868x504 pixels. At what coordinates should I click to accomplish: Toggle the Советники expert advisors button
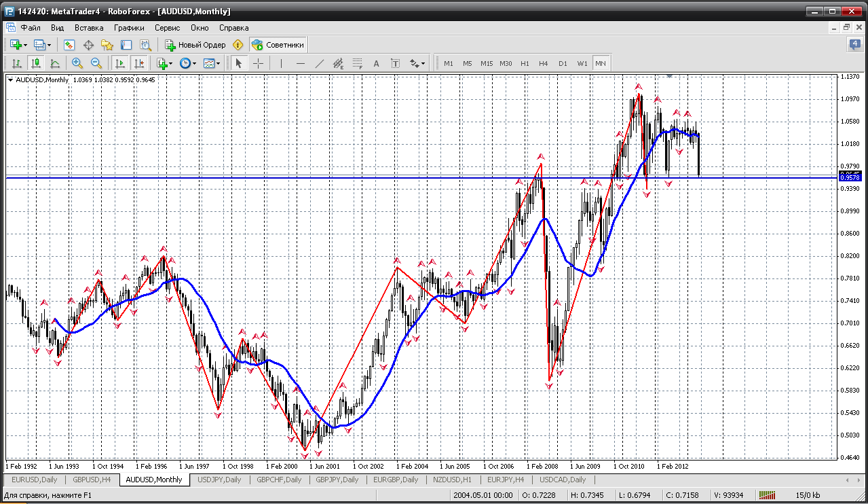pyautogui.click(x=278, y=45)
